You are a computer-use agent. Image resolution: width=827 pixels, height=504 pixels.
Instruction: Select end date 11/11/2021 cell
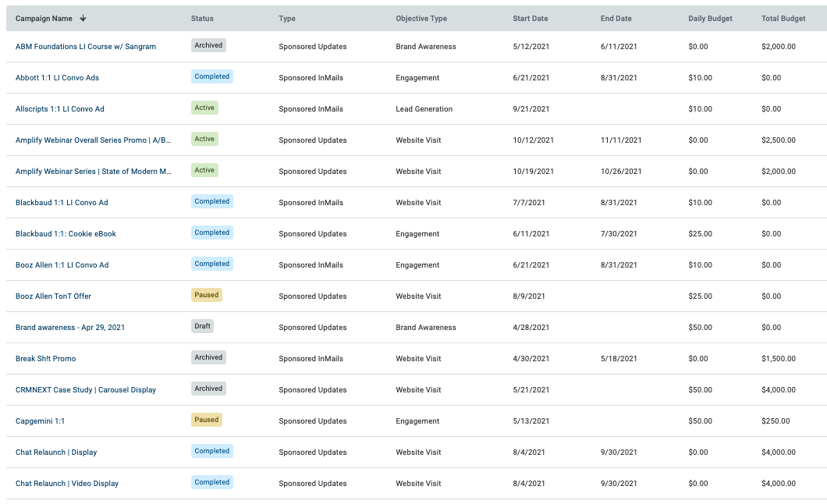(621, 140)
